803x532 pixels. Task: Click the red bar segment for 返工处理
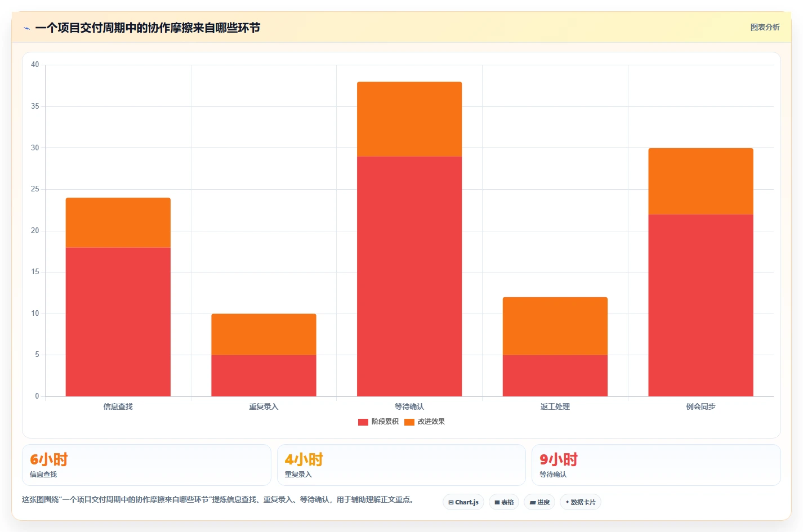pos(555,375)
